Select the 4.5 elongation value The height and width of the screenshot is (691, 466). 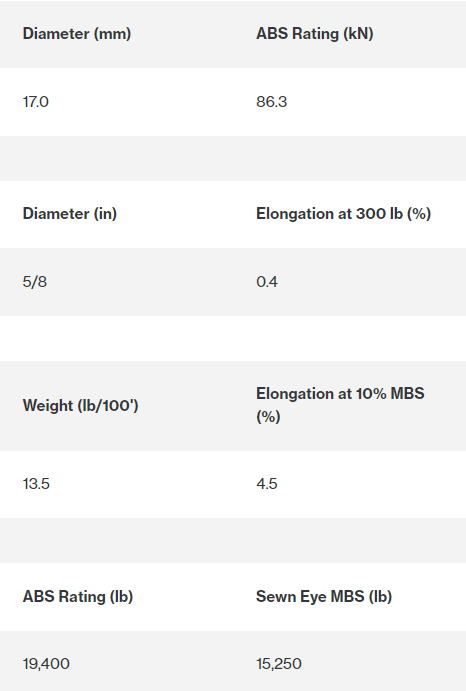pos(267,484)
